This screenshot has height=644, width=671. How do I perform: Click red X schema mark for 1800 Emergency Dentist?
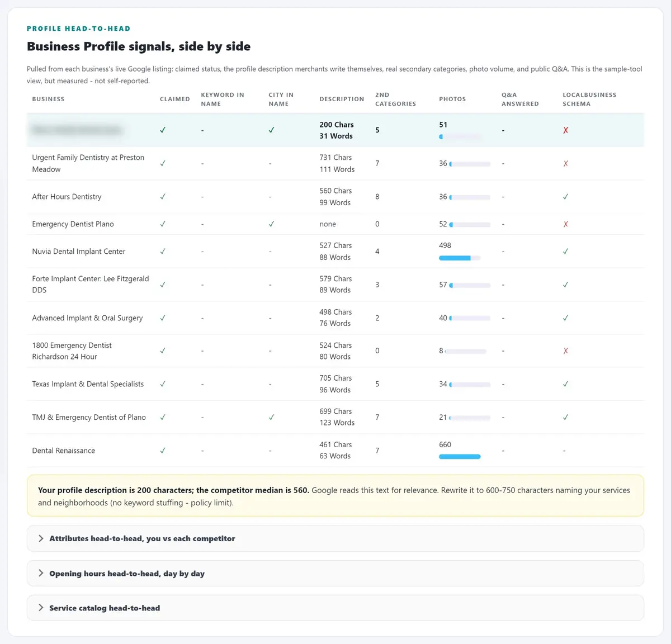[566, 351]
